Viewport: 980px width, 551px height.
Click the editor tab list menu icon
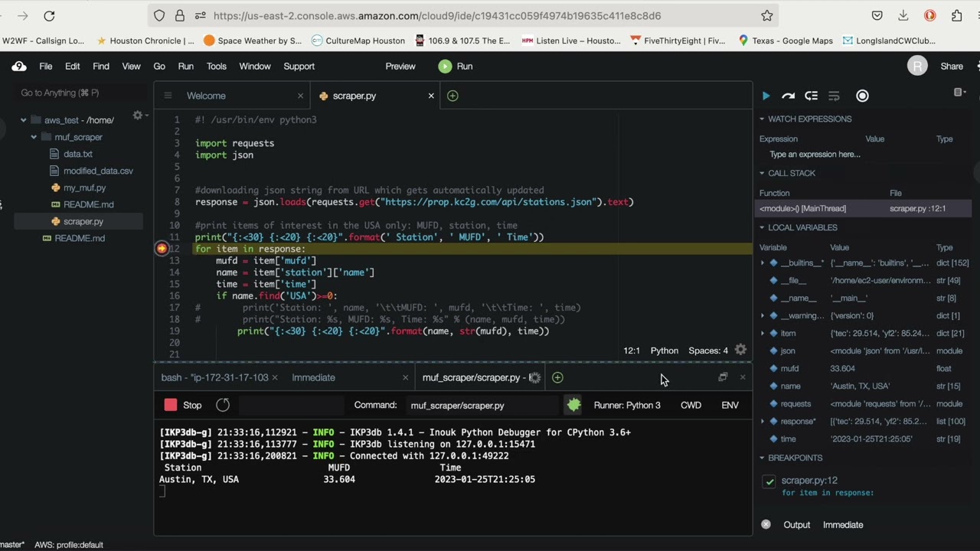168,96
